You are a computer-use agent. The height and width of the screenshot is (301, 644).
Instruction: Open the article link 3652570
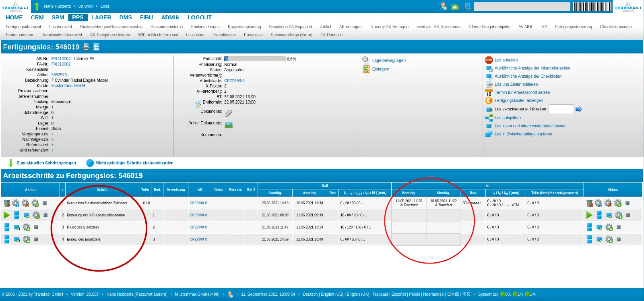(x=59, y=75)
